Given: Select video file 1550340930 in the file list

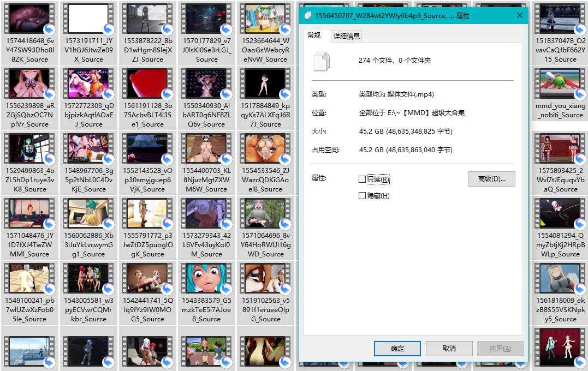Looking at the screenshot, I should [x=206, y=99].
